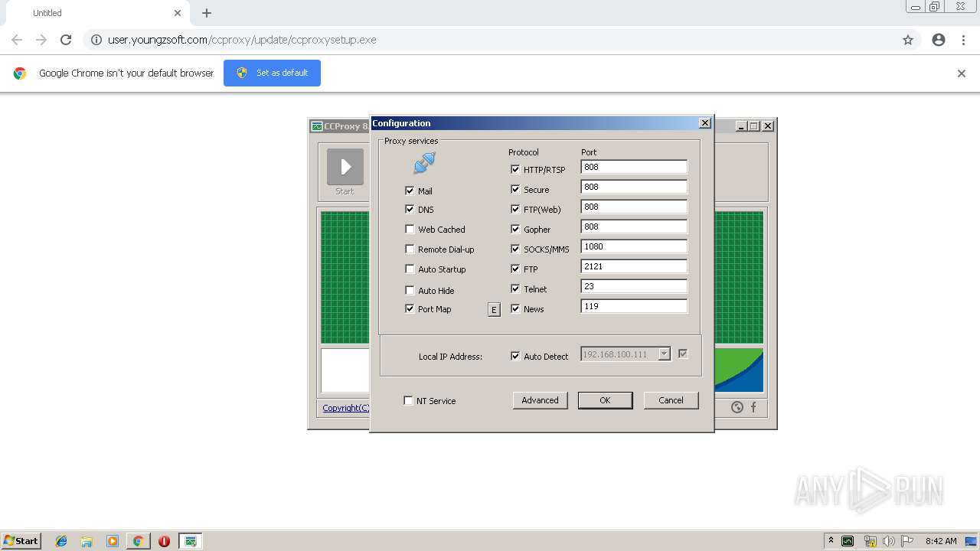Toggle the Mail checkbox
Image resolution: width=980 pixels, height=551 pixels.
pyautogui.click(x=410, y=191)
